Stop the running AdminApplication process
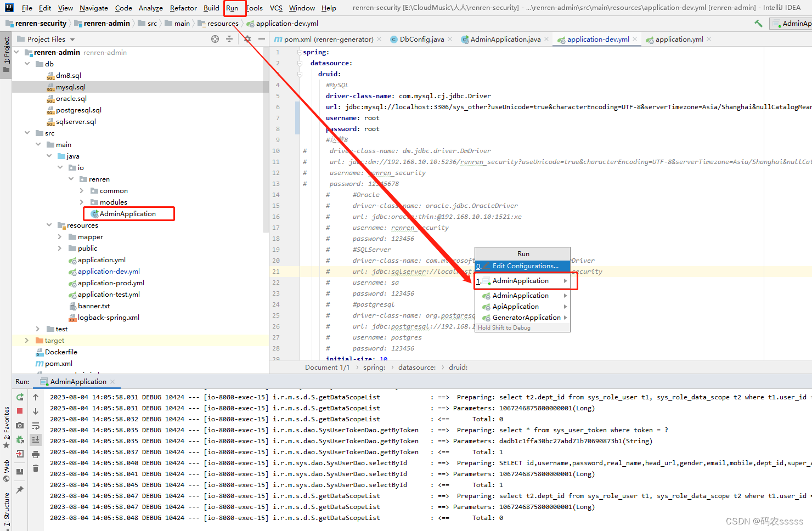 tap(20, 411)
